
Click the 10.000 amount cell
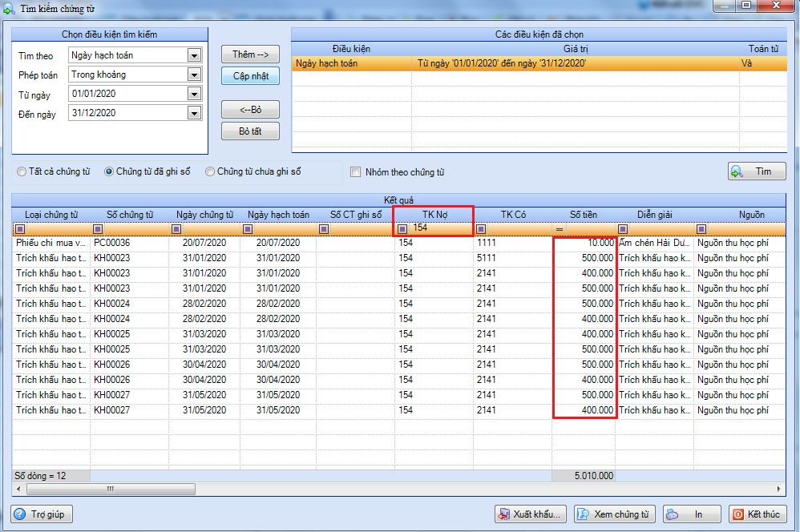tap(584, 243)
